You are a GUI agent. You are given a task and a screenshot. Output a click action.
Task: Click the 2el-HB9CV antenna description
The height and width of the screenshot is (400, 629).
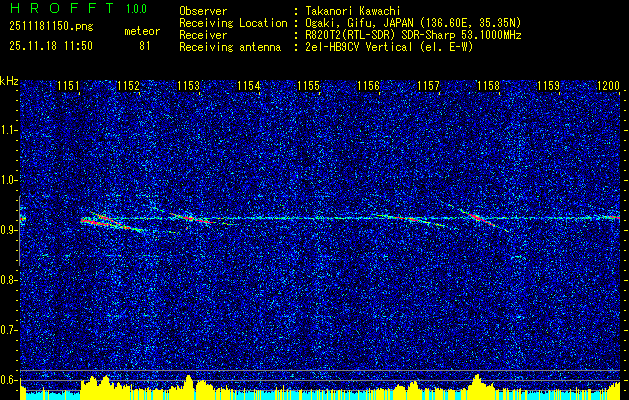[x=390, y=47]
